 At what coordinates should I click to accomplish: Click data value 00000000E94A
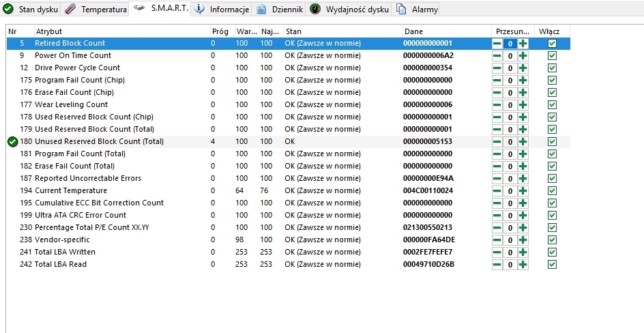pos(428,178)
